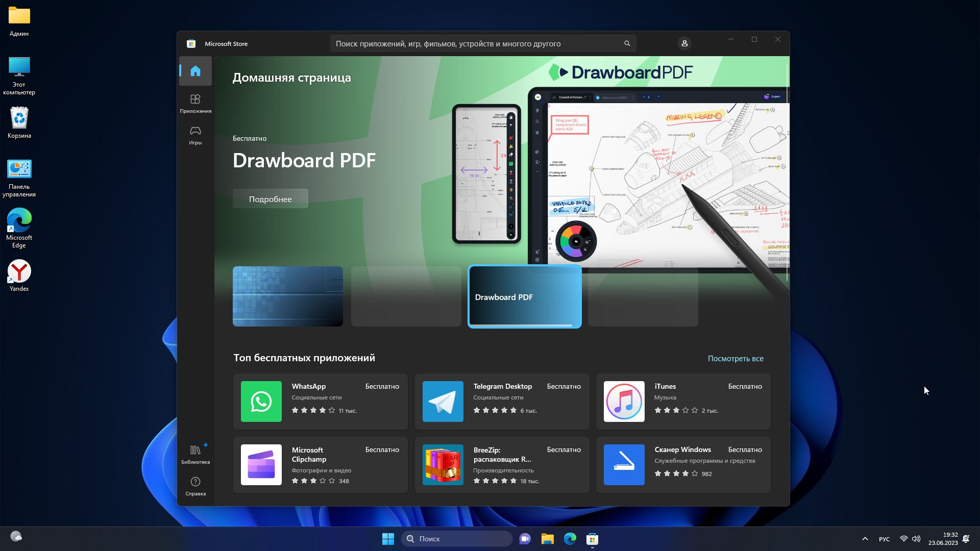980x551 pixels.
Task: Open the iTunes app listing
Action: pyautogui.click(x=683, y=402)
